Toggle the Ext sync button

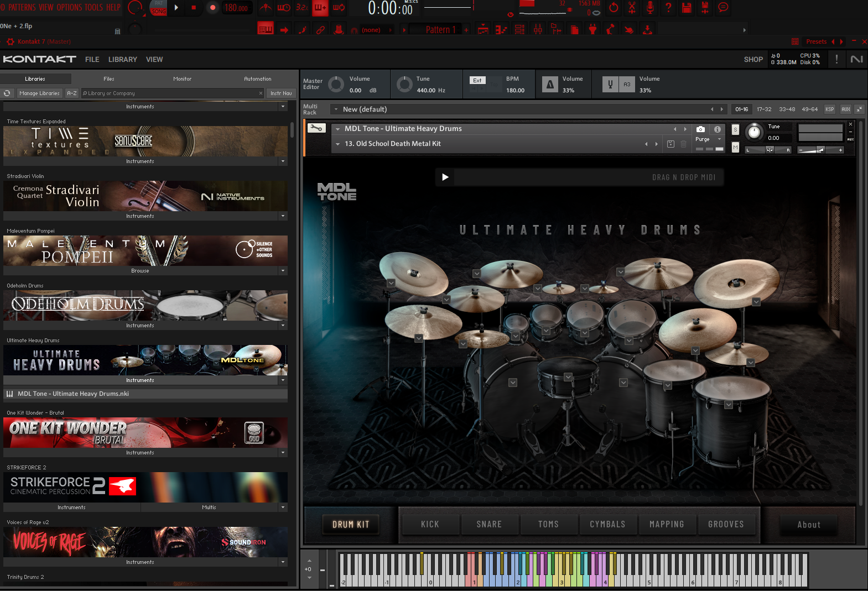pyautogui.click(x=477, y=80)
